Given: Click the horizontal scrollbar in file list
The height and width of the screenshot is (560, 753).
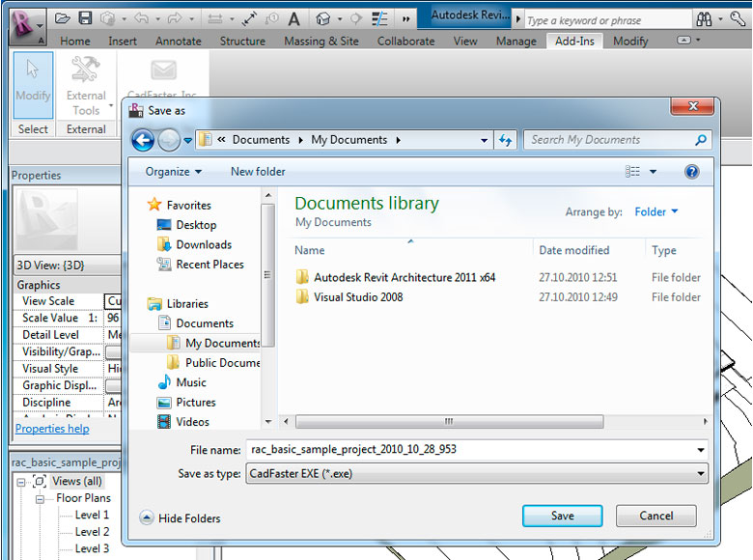Looking at the screenshot, I should 450,422.
